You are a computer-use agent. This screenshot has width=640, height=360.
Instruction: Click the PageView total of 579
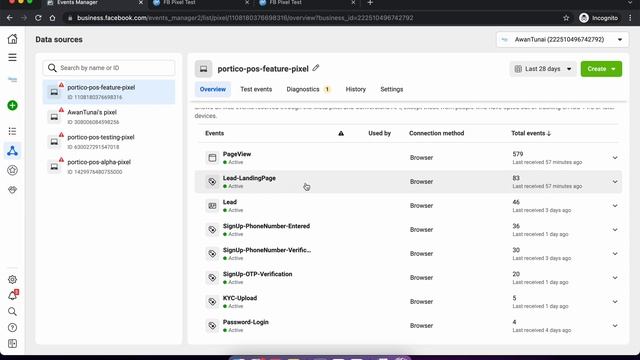coord(518,154)
